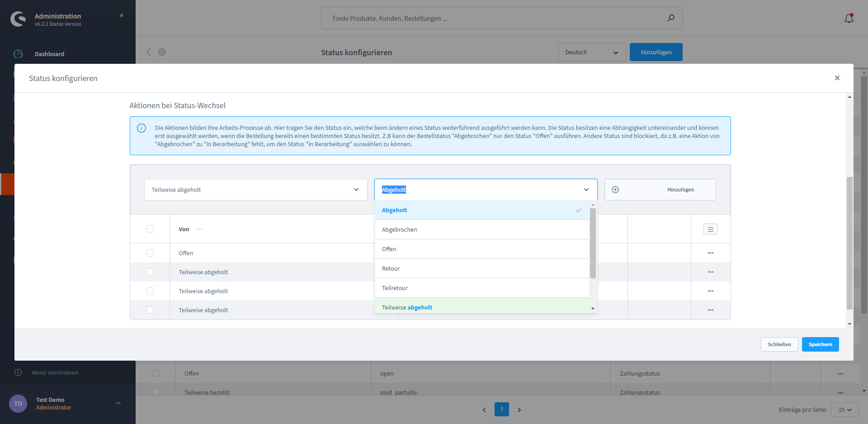The height and width of the screenshot is (424, 868).
Task: Click the Hinzufügen action button in modal
Action: tap(660, 190)
